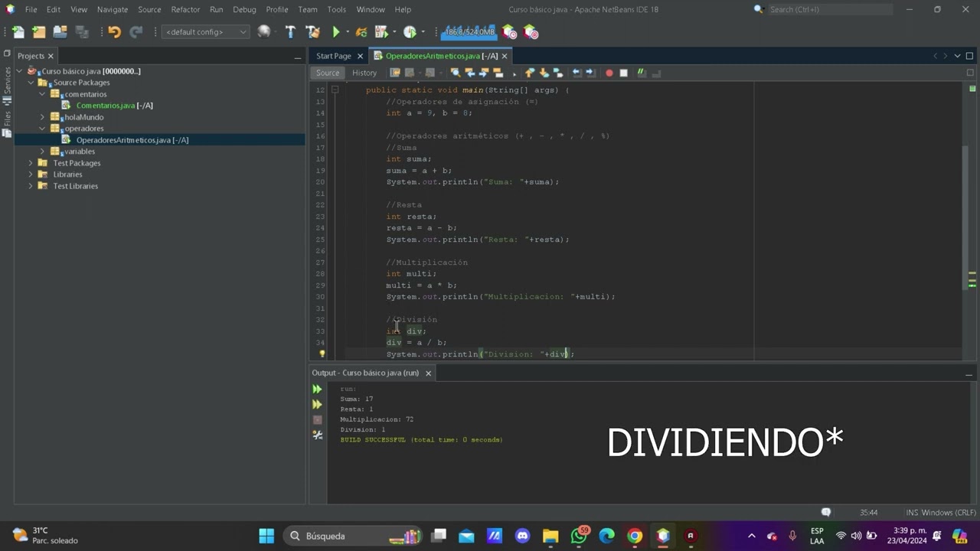
Task: Open the editor tabs list dropdown arrow
Action: point(957,56)
